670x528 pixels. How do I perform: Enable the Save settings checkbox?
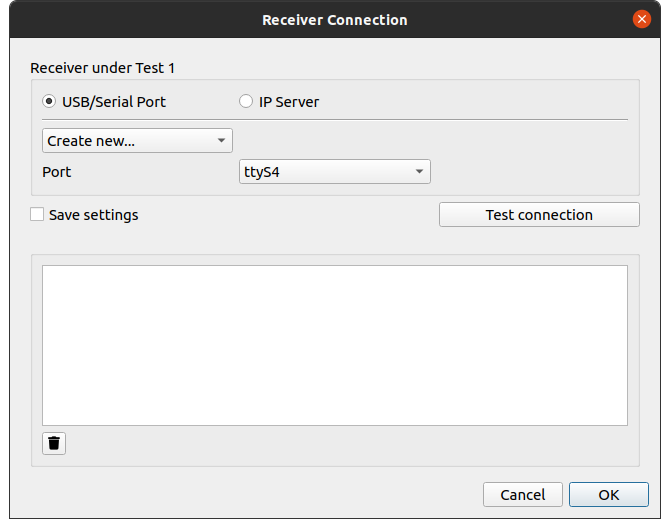click(37, 214)
